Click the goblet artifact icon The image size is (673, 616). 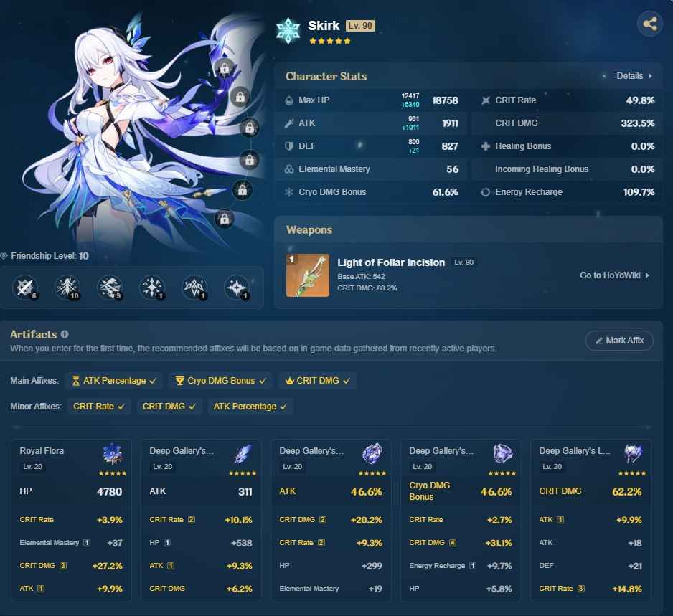click(x=503, y=454)
